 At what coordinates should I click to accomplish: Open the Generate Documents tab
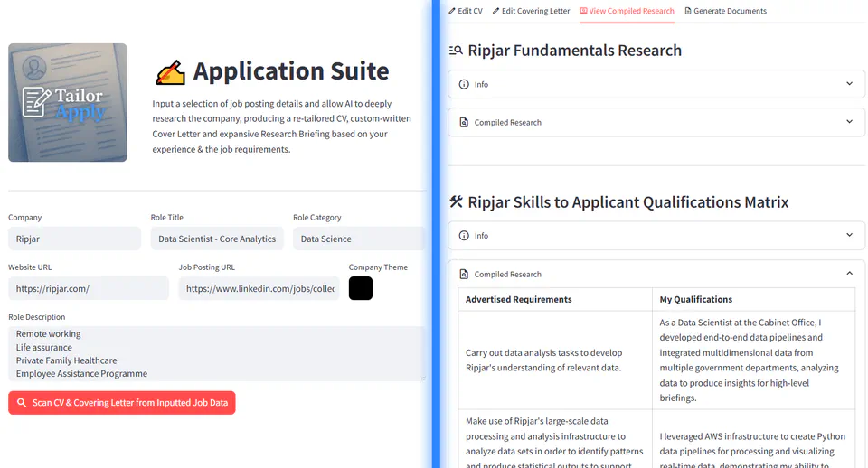coord(726,11)
